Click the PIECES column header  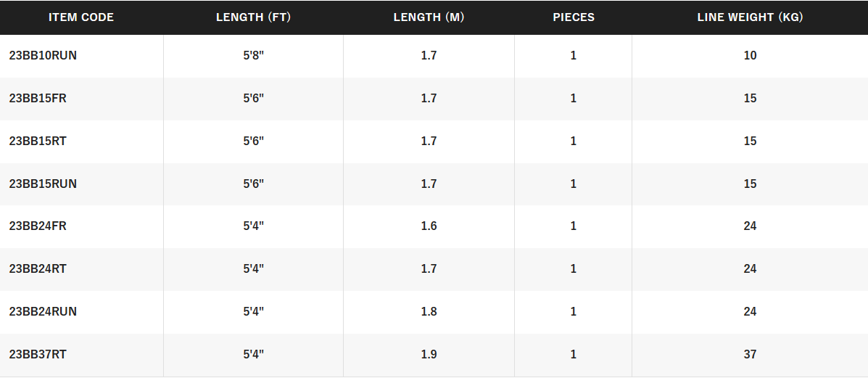[574, 17]
